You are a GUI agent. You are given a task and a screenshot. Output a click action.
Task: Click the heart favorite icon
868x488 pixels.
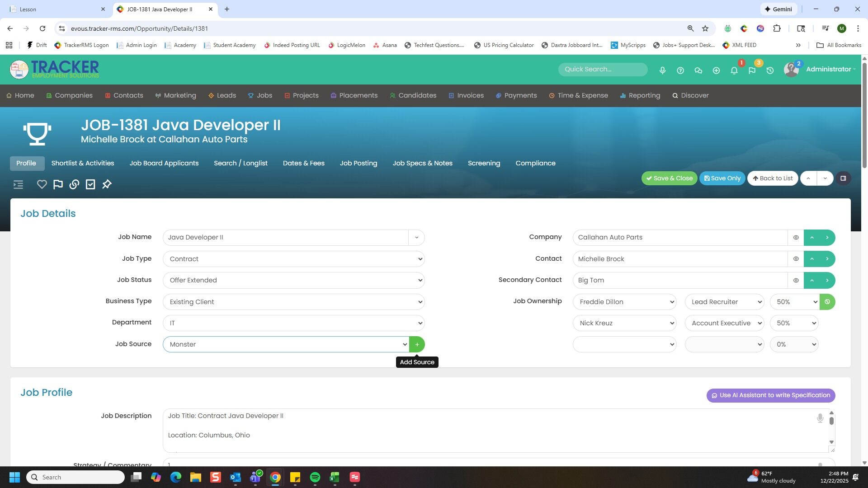tap(42, 184)
